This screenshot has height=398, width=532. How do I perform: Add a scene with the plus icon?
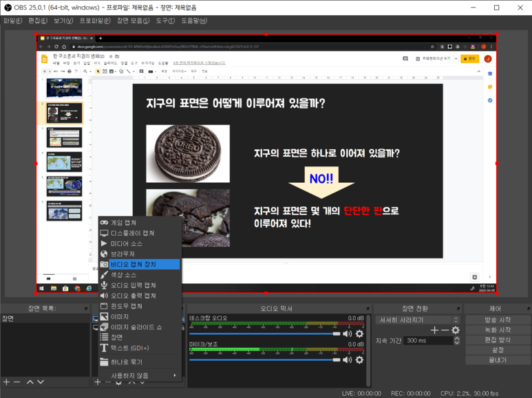(6, 382)
